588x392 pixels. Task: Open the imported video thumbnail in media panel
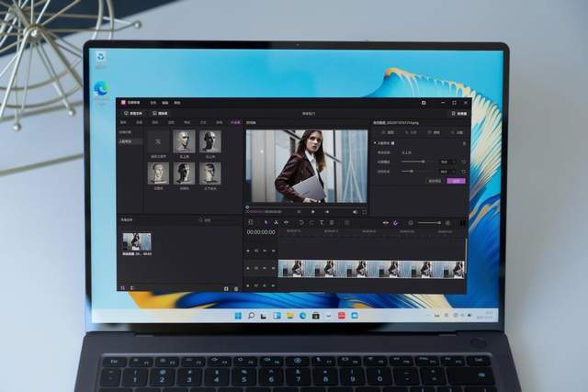coord(137,241)
